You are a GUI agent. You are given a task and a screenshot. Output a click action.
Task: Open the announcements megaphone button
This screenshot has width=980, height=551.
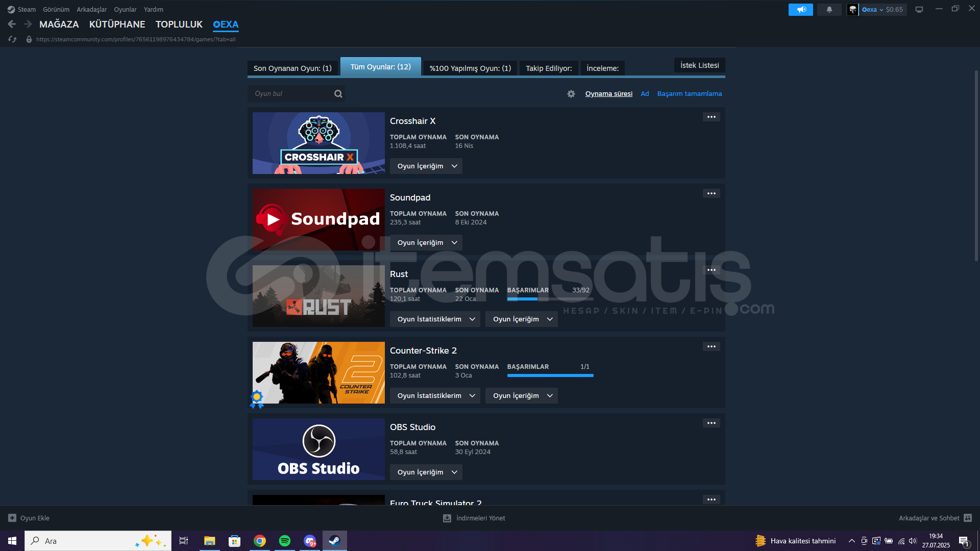pyautogui.click(x=801, y=9)
